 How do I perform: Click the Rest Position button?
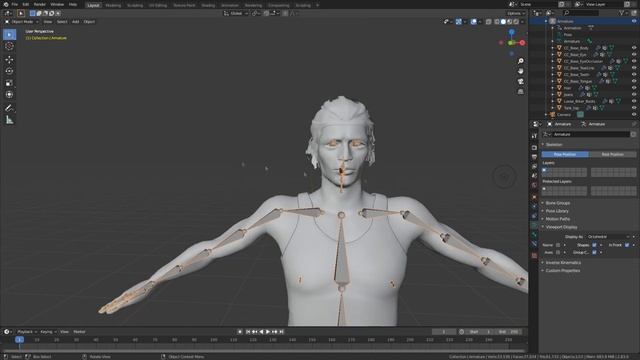[613, 154]
